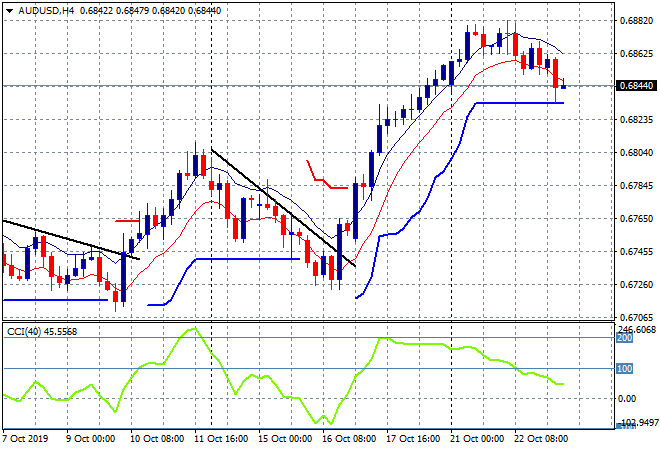660x450 pixels.
Task: Click the 16 Oct 08:00 time label
Action: click(x=349, y=439)
